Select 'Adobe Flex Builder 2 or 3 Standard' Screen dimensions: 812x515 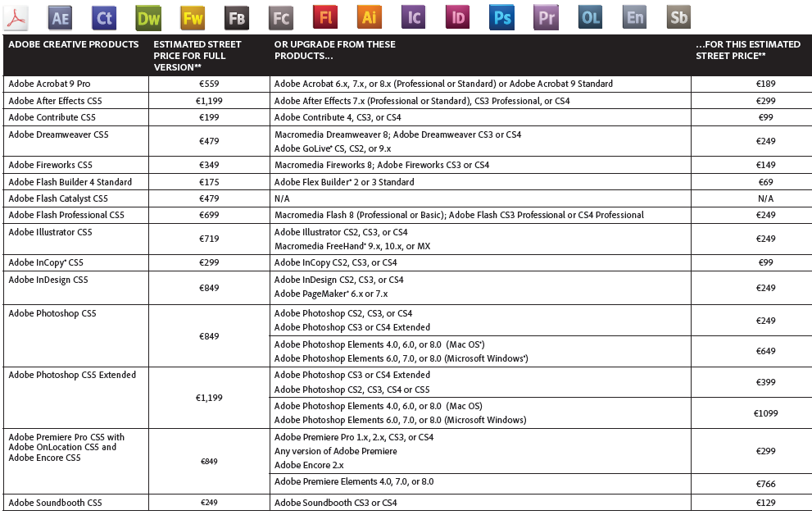(344, 182)
